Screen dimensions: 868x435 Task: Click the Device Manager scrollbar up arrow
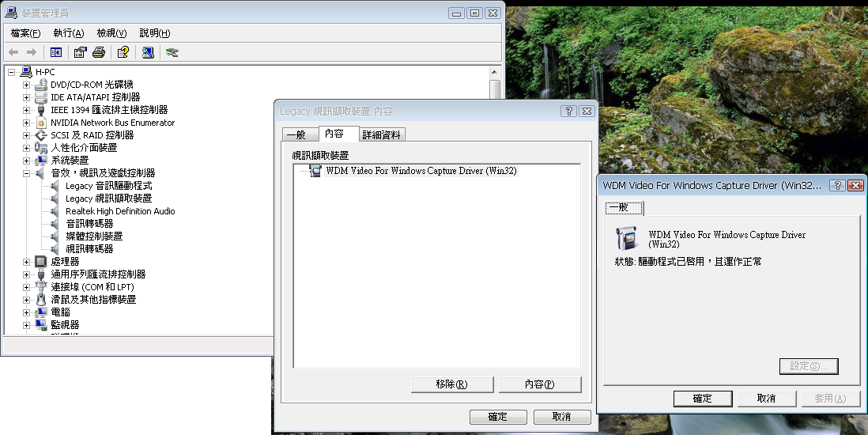[x=494, y=72]
